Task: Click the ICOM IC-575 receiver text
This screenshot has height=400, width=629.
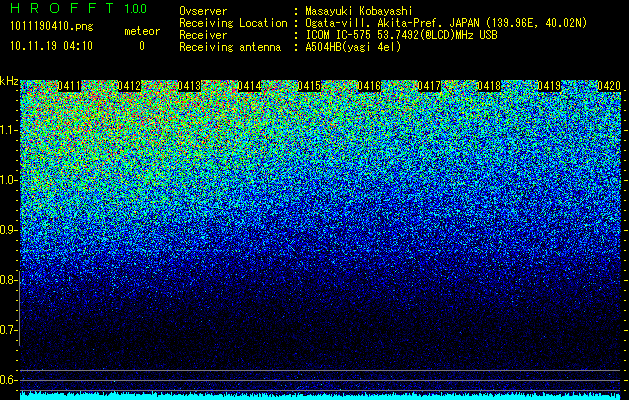Action: 401,35
